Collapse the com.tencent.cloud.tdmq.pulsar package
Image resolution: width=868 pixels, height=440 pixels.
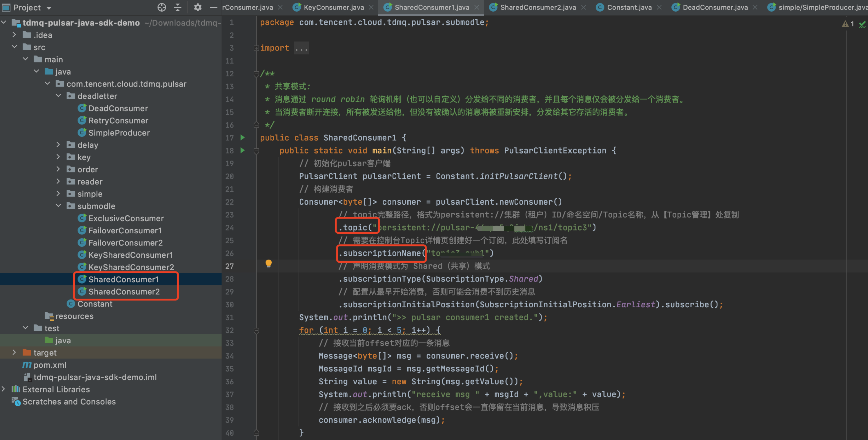click(x=47, y=83)
